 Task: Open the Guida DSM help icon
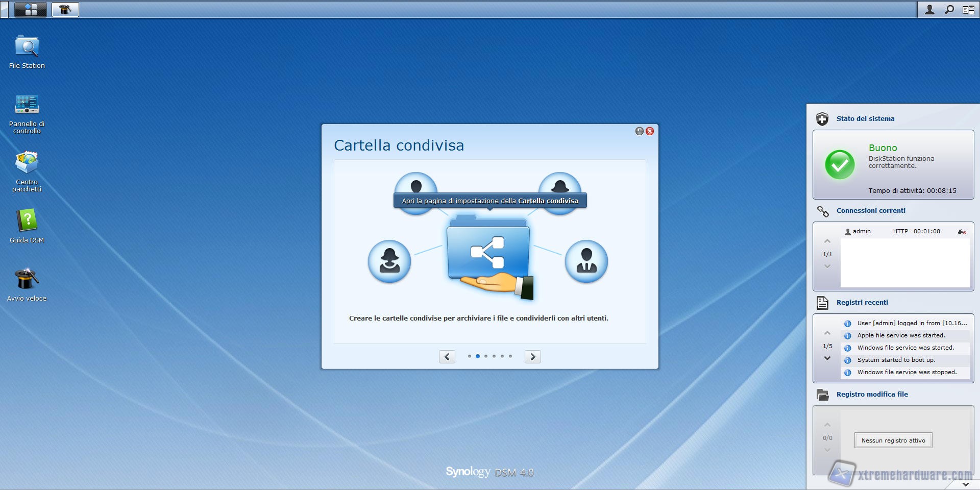click(x=27, y=221)
